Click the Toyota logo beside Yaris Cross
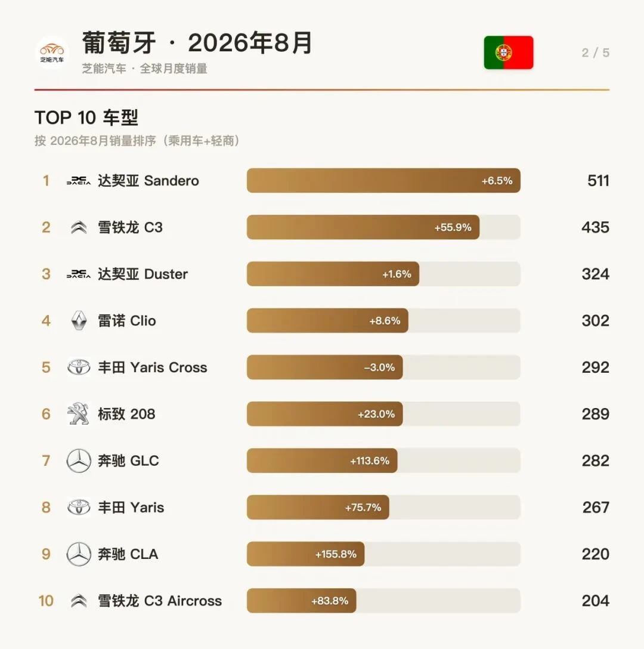Screen dimensions: 644x649 [x=79, y=367]
